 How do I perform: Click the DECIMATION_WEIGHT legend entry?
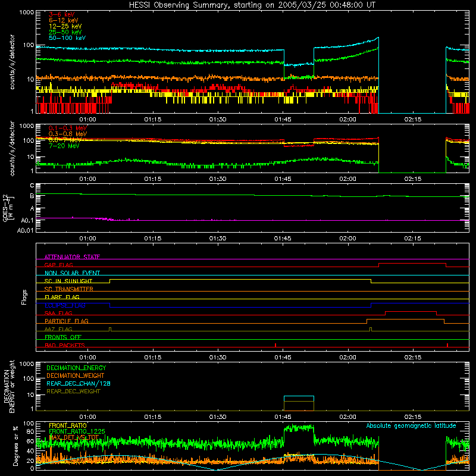(x=76, y=375)
